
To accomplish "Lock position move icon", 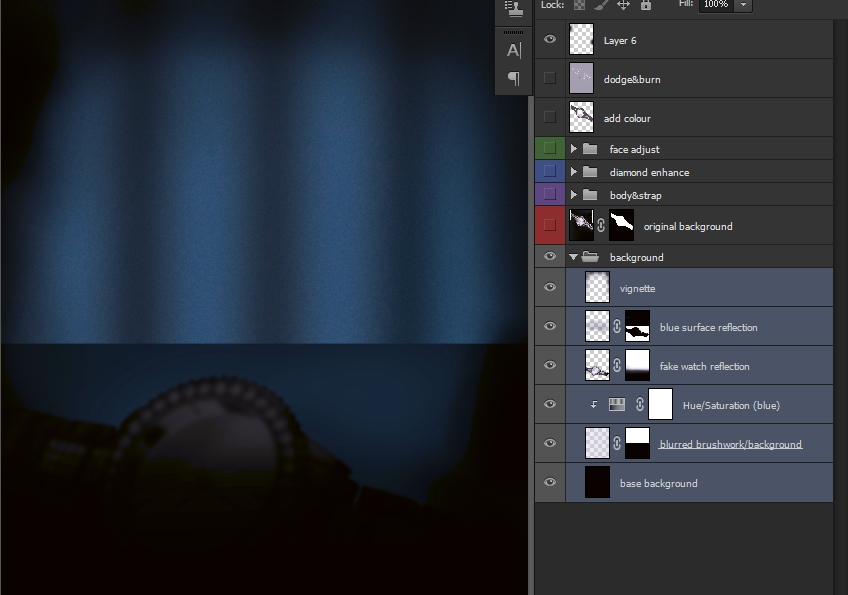I will (x=623, y=5).
